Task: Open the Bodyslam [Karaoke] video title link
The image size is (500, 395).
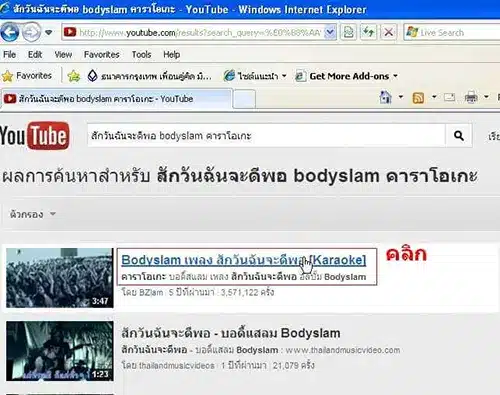Action: 244,260
